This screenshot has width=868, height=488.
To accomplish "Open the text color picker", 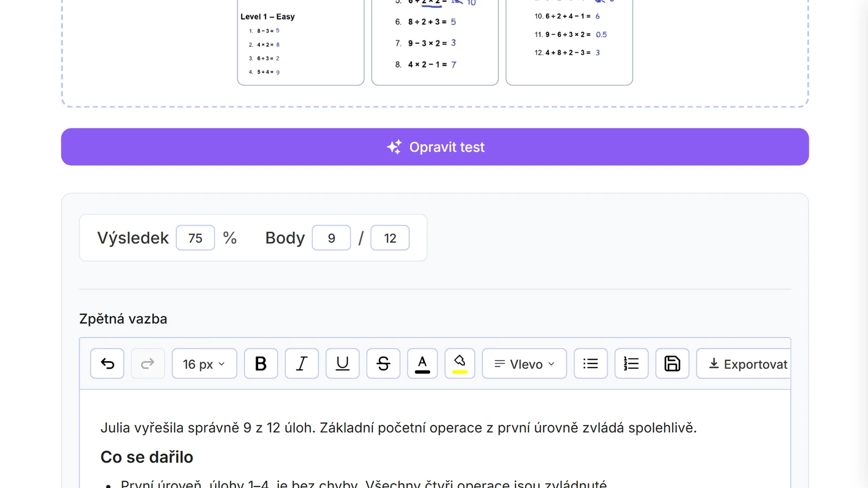I will click(423, 363).
